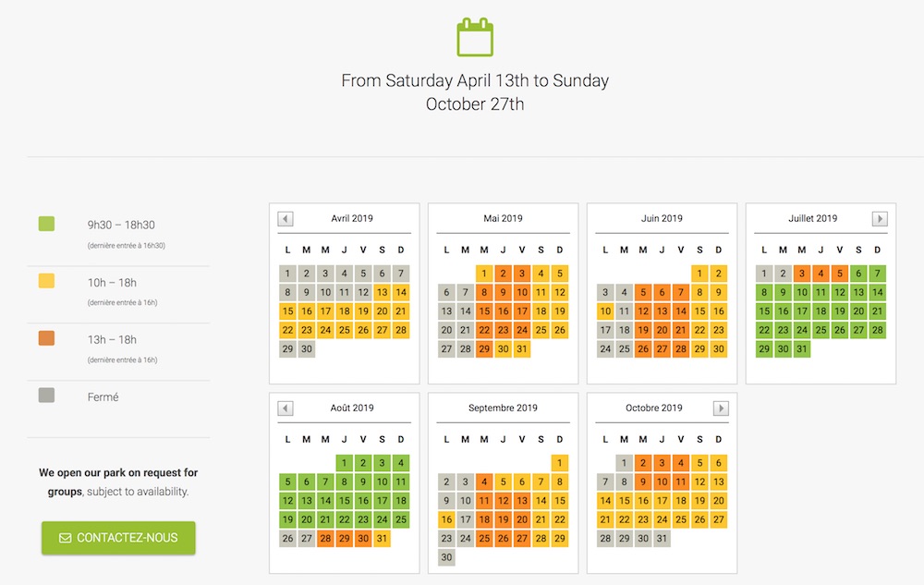Go to next month from Juillet 2019
This screenshot has width=924, height=585.
coord(880,219)
